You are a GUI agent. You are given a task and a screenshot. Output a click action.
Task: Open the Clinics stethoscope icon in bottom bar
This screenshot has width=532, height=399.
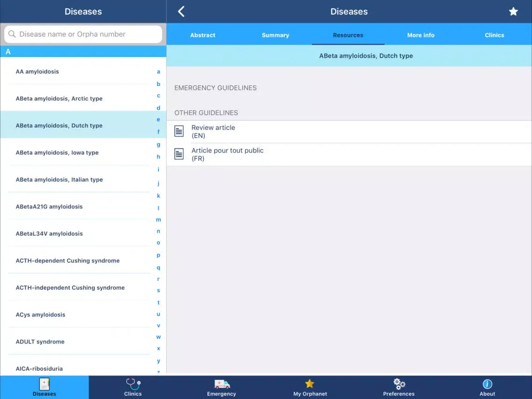[133, 384]
